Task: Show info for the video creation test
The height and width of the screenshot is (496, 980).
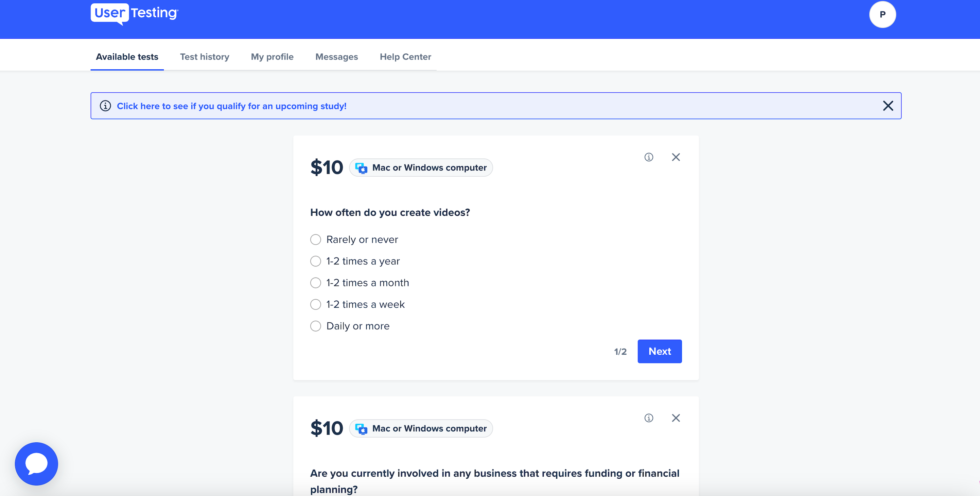Action: pyautogui.click(x=649, y=157)
